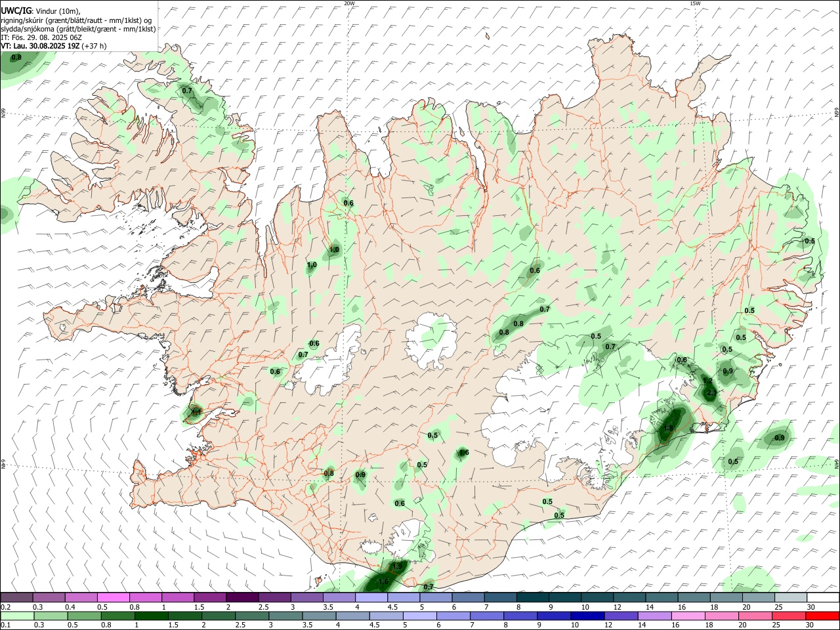The image size is (840, 630).
Task: Click the 1.4 precipitation value on the west coast
Action: (196, 412)
